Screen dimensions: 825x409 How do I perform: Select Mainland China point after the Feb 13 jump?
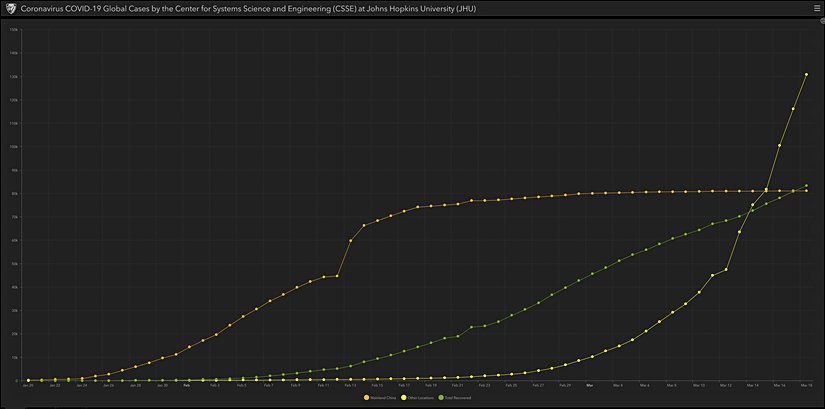point(350,241)
